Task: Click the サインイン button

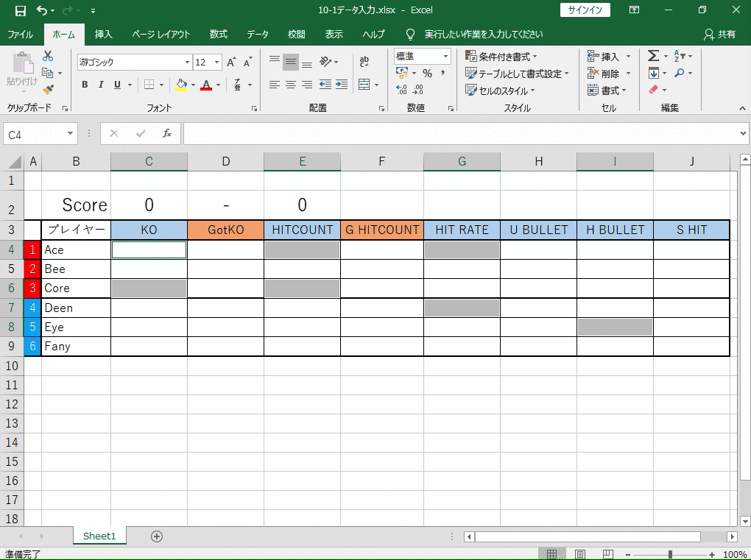Action: [585, 10]
